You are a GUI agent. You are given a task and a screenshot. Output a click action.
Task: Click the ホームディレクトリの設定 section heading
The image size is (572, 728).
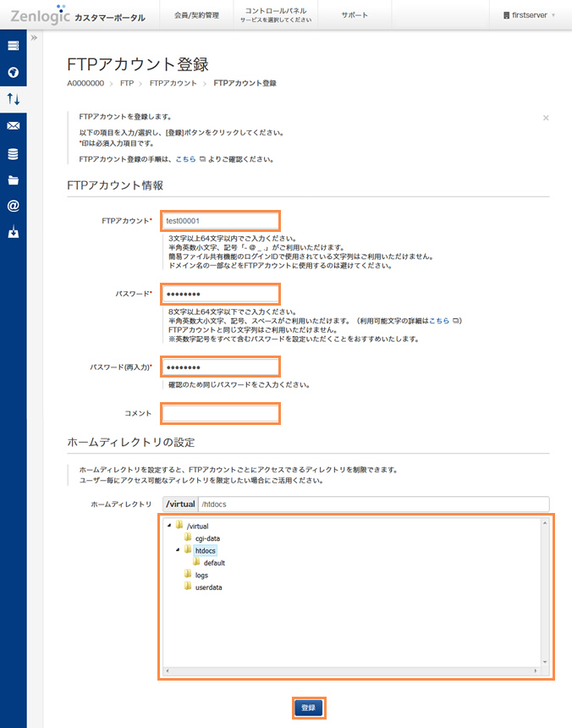coord(131,442)
